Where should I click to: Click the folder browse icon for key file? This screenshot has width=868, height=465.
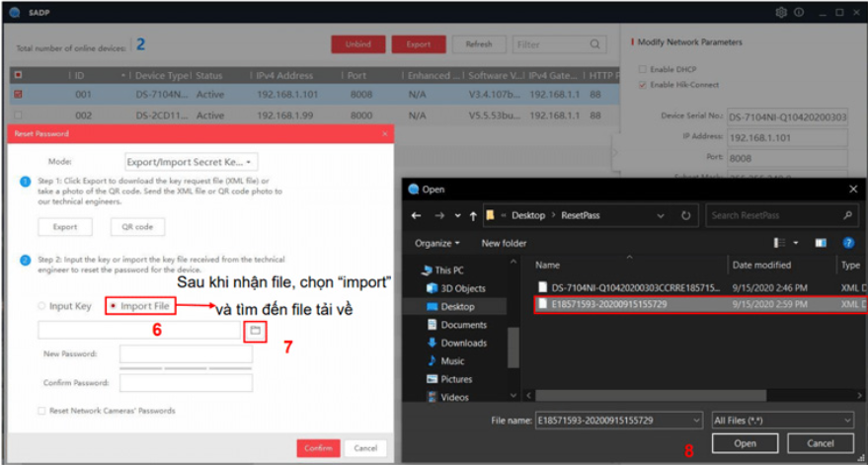point(255,331)
